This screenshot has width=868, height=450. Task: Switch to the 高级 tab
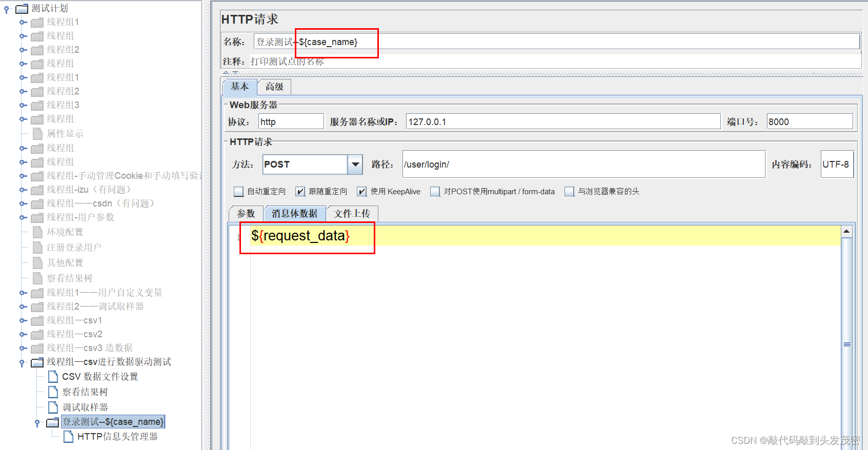click(x=274, y=87)
